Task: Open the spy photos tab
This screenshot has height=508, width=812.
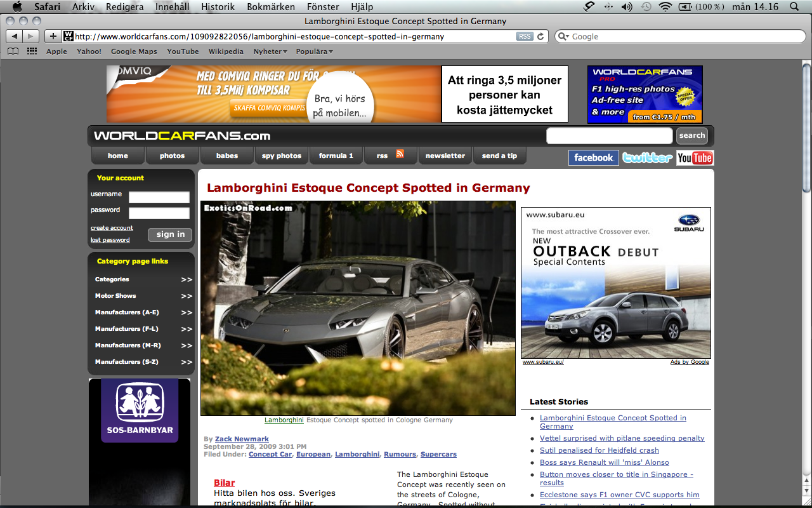Action: click(282, 156)
